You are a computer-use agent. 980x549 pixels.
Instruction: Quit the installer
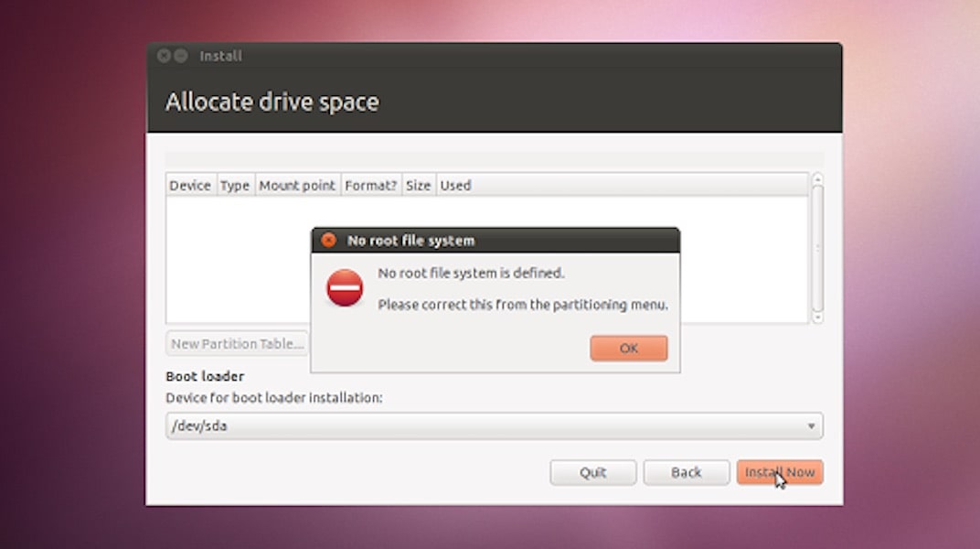592,472
